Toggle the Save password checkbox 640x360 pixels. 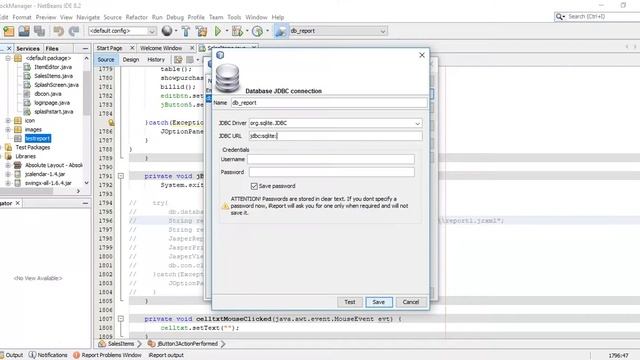[x=254, y=186]
